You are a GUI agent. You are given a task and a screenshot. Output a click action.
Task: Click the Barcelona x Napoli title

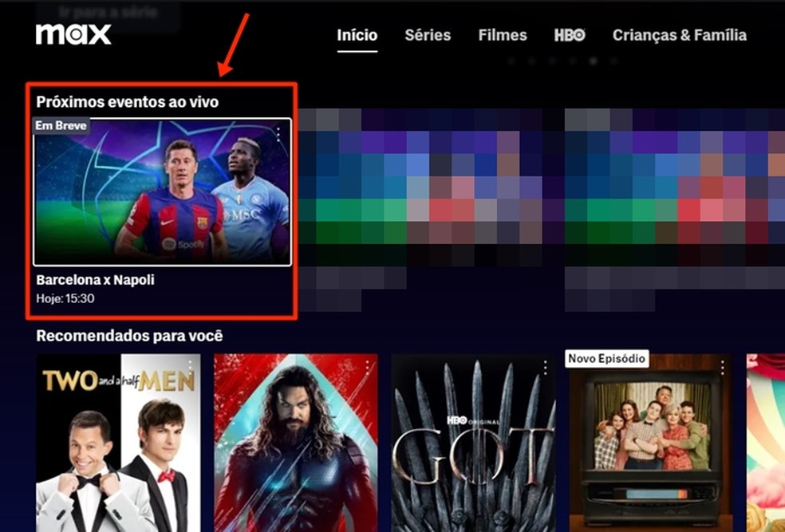point(95,280)
